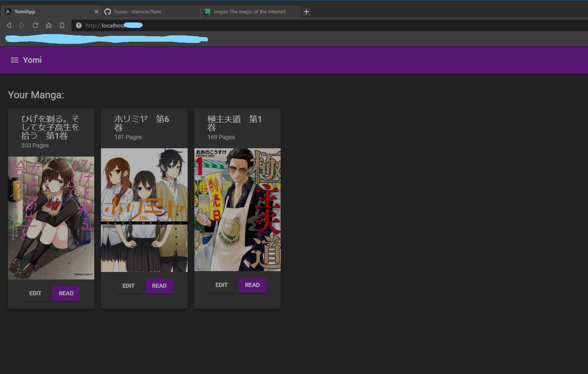Screen dimensions: 588x374
Task: Open a new browser tab
Action: point(307,12)
